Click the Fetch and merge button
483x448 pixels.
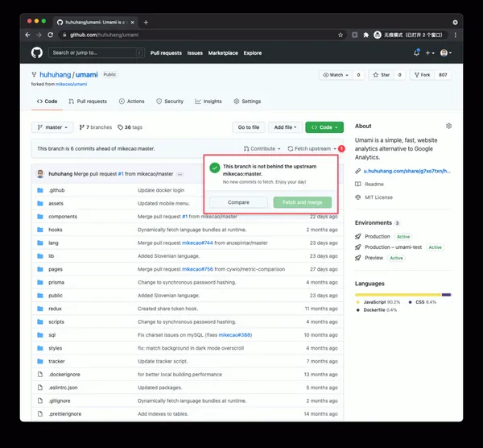303,202
